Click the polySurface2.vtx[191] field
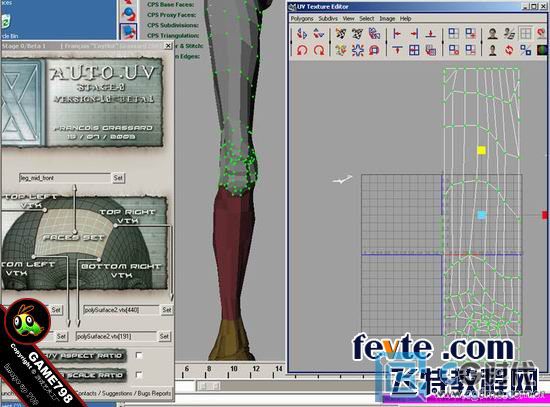The width and height of the screenshot is (550, 407). coord(116,336)
